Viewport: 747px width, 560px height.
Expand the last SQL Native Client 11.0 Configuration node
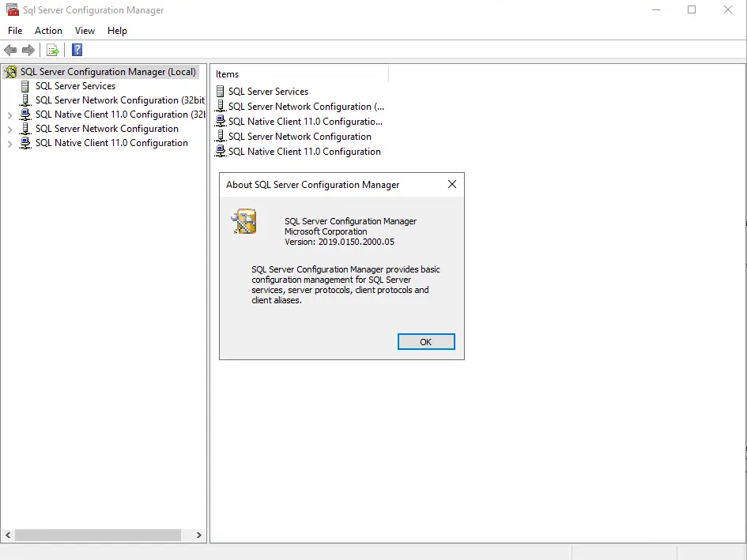(9, 144)
